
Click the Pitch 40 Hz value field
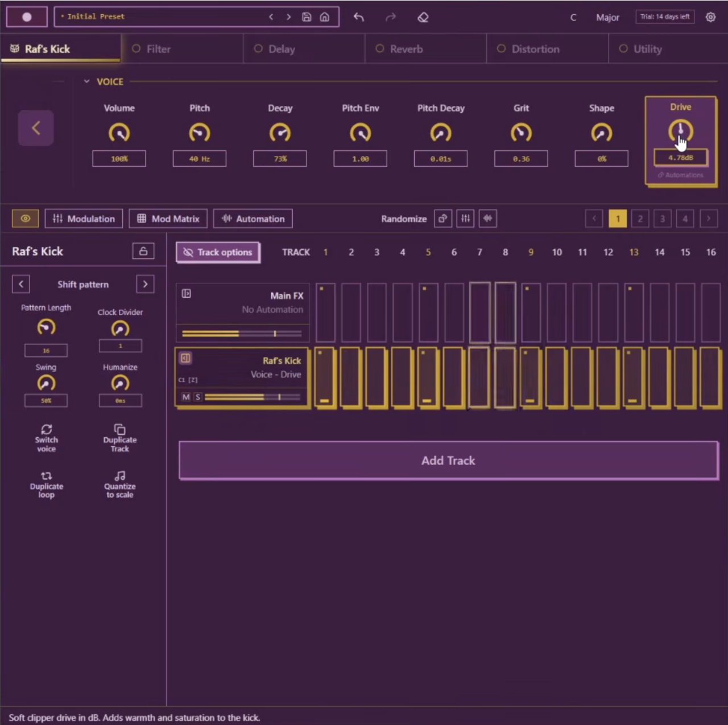[x=200, y=159]
